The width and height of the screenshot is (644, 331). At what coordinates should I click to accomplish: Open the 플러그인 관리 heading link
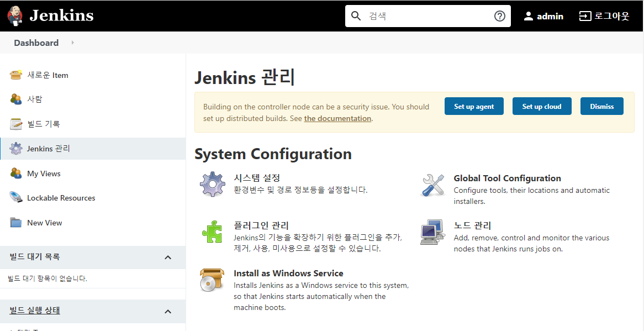click(x=261, y=225)
